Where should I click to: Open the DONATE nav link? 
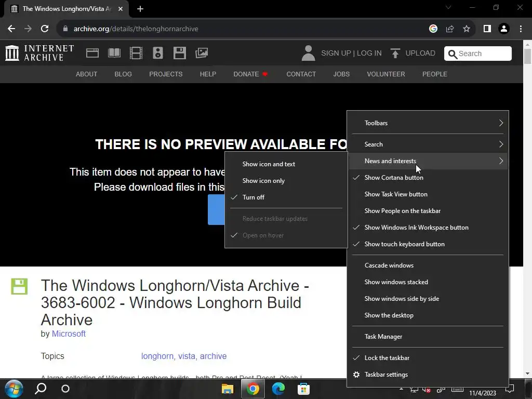[250, 74]
